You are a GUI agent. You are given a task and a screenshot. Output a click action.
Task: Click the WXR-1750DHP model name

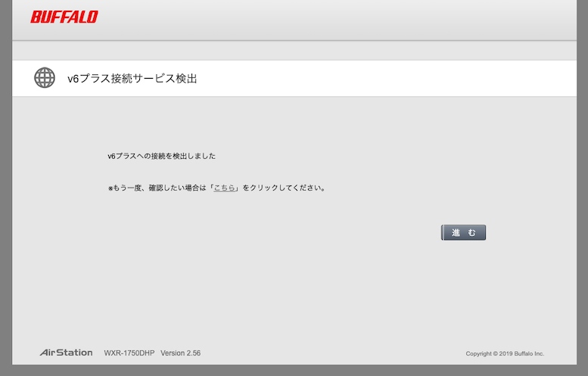(x=129, y=353)
